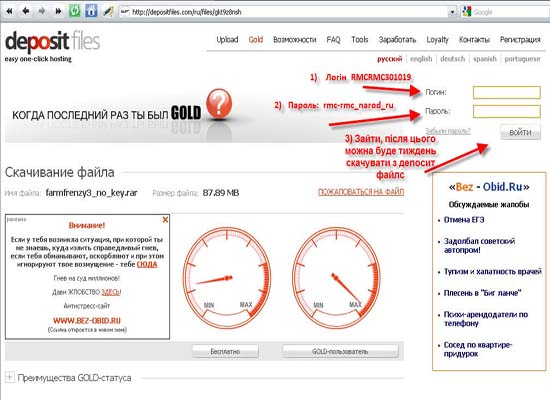This screenshot has width=550, height=400.
Task: Close the Внимание advertisement box
Action: 165,220
